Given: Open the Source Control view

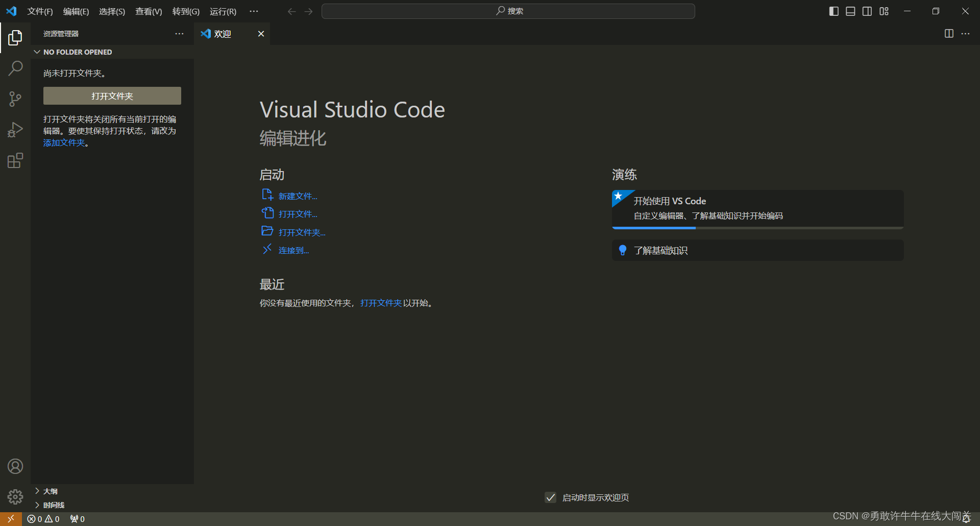Looking at the screenshot, I should point(15,99).
